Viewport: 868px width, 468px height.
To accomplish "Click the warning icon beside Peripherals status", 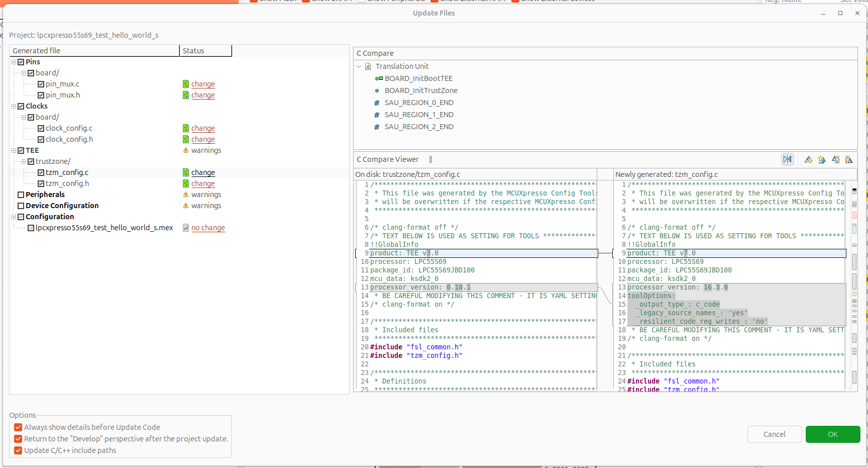I will (186, 195).
